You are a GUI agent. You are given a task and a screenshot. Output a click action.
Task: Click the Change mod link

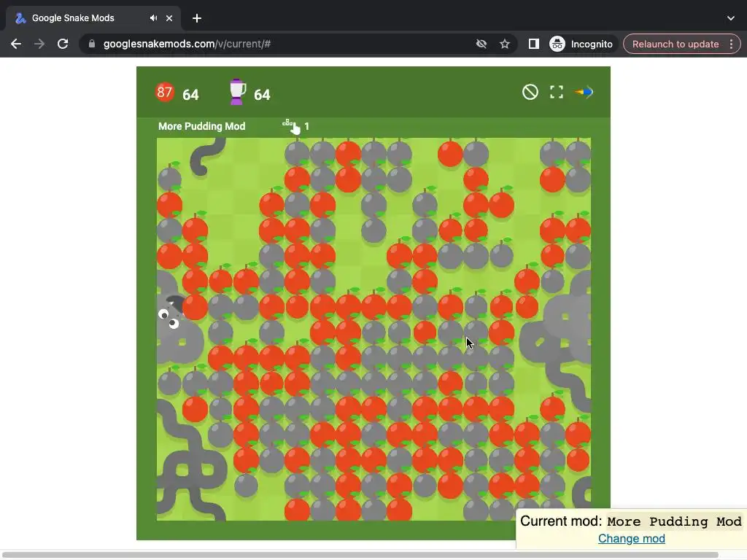(631, 539)
